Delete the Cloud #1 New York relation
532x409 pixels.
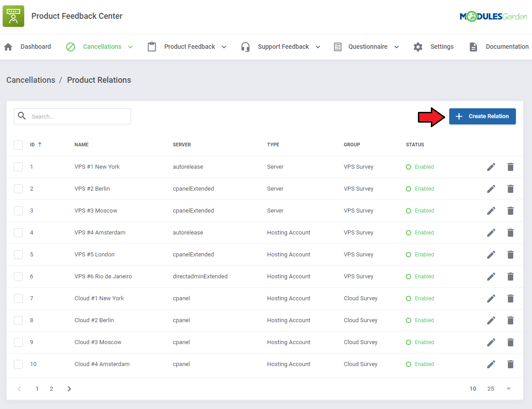(510, 298)
